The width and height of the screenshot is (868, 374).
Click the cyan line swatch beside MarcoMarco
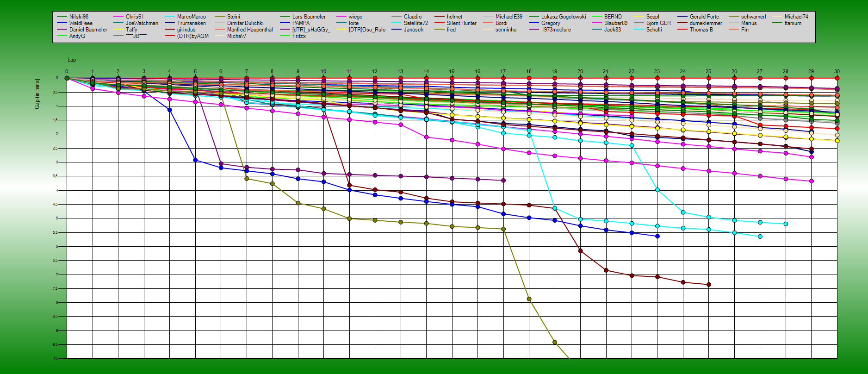tap(170, 17)
